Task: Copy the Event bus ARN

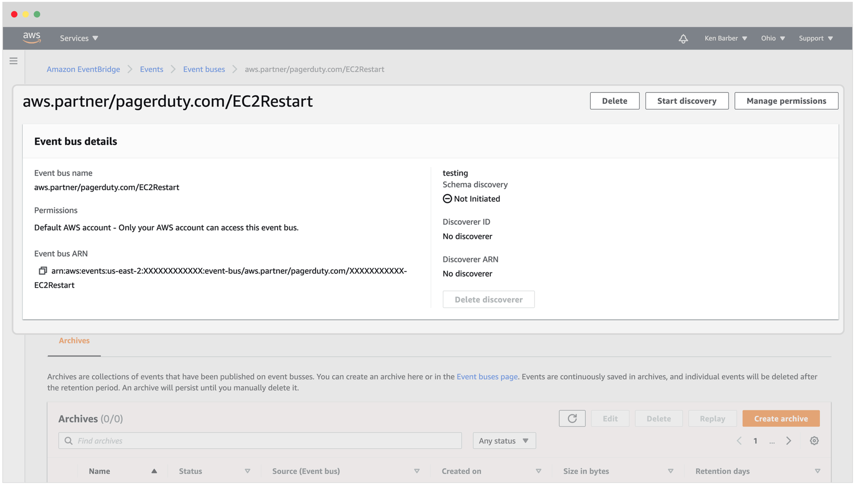Action: 42,270
